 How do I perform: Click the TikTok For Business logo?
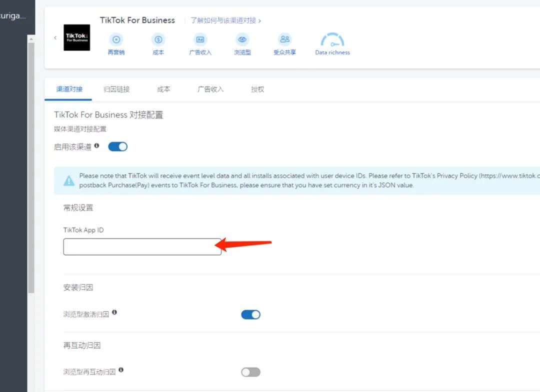[x=77, y=37]
